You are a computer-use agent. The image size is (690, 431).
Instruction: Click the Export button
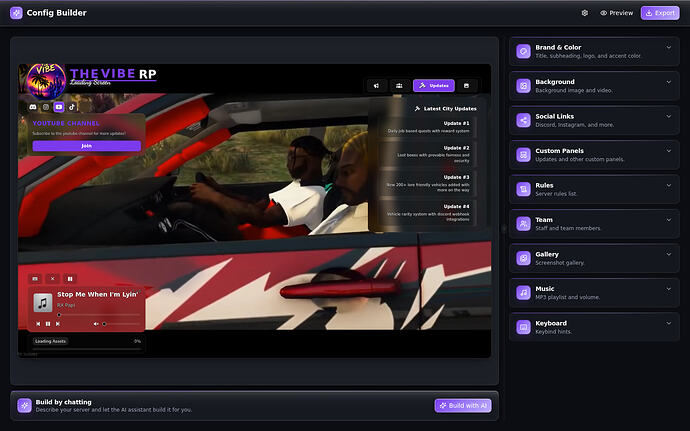tap(660, 13)
